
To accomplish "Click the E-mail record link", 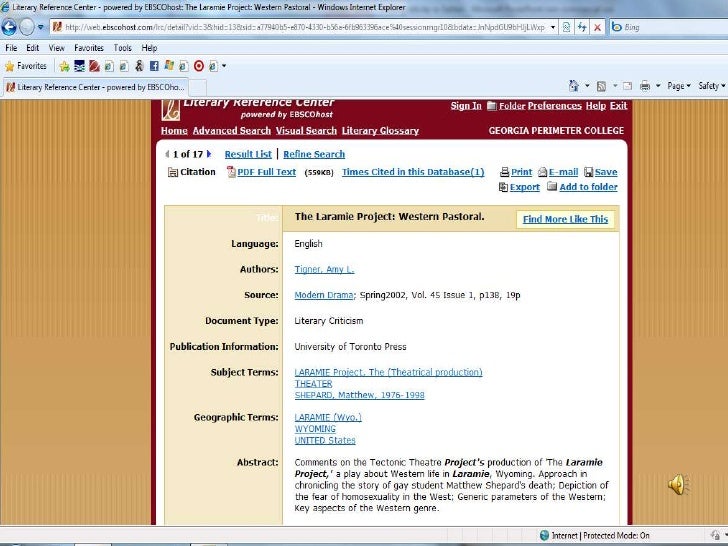I will point(563,172).
